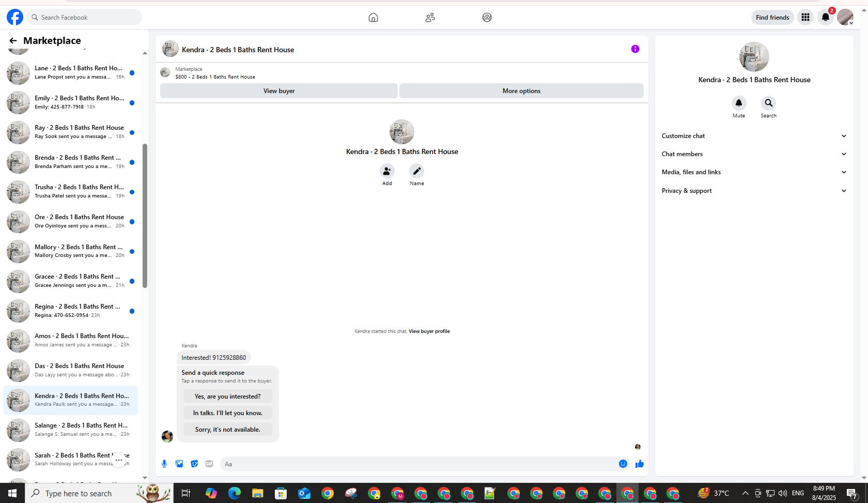The width and height of the screenshot is (868, 503).
Task: Open the Regina conversation
Action: pyautogui.click(x=70, y=311)
